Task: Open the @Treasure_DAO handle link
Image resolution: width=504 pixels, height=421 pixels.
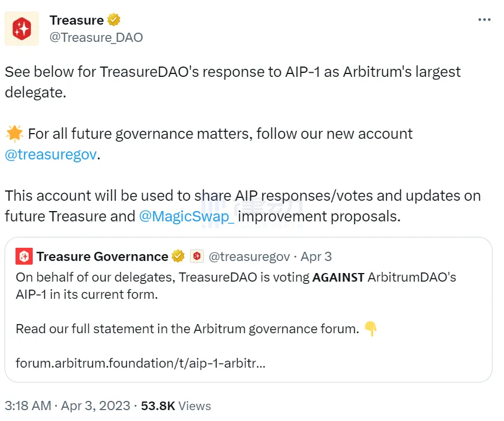Action: click(x=96, y=37)
